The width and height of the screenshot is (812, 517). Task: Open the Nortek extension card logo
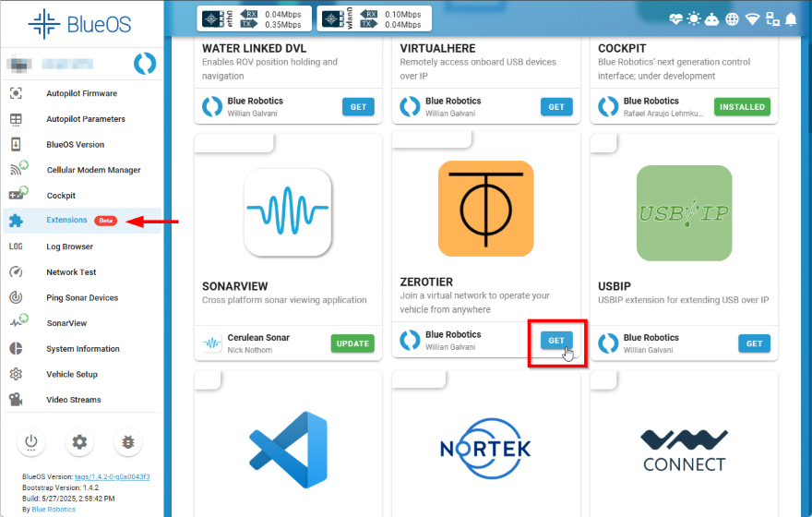pyautogui.click(x=485, y=449)
